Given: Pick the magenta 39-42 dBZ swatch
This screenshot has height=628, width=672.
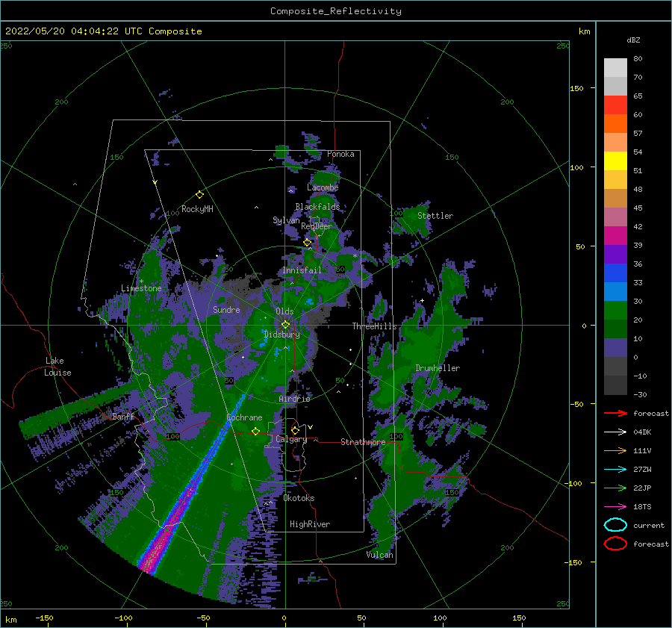Looking at the screenshot, I should 615,236.
